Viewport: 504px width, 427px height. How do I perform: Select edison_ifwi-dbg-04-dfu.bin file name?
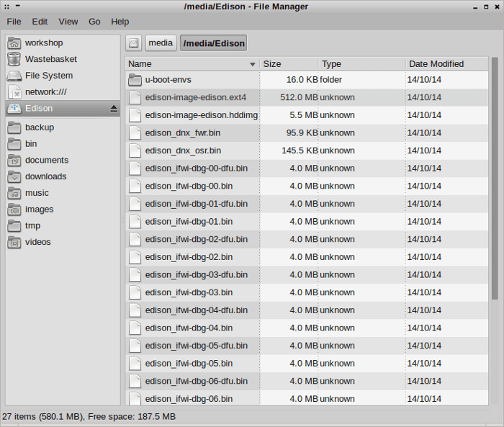pos(197,310)
